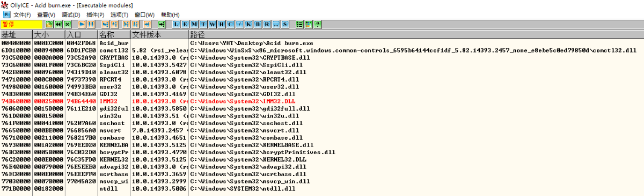644x196 pixels.
Task: Click the Pause execution toolbar icon
Action: point(91,24)
